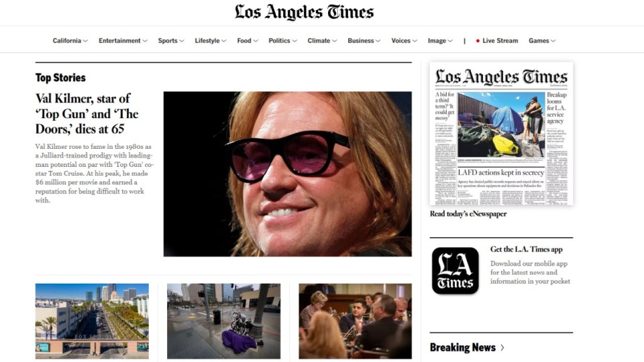Click the Val Kilmer sunglasses photo
The image size is (644, 362).
[x=288, y=174]
